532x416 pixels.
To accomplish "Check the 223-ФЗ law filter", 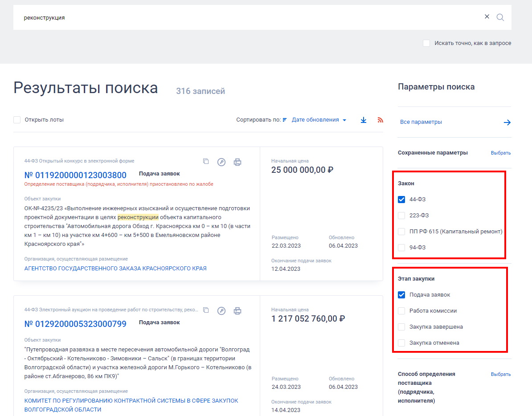I will 401,215.
